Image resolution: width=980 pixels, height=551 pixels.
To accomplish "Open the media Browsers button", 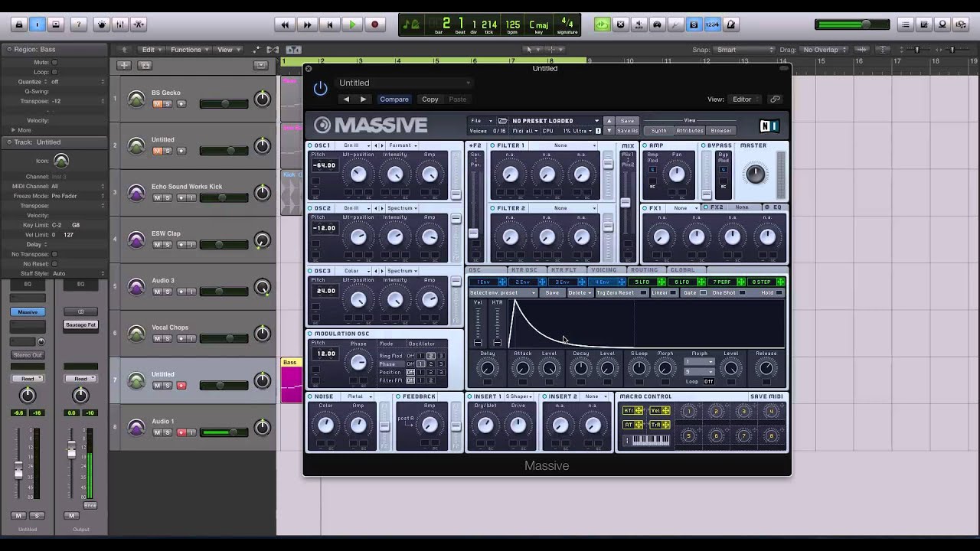I will point(962,24).
